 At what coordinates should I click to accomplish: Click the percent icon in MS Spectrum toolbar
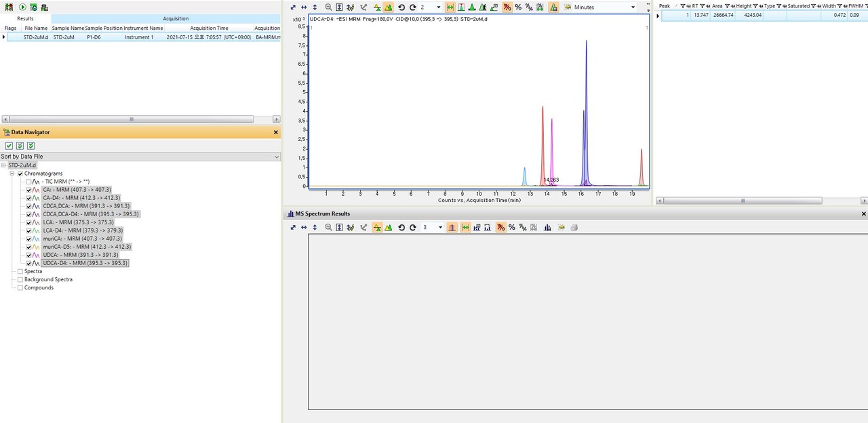(x=512, y=228)
